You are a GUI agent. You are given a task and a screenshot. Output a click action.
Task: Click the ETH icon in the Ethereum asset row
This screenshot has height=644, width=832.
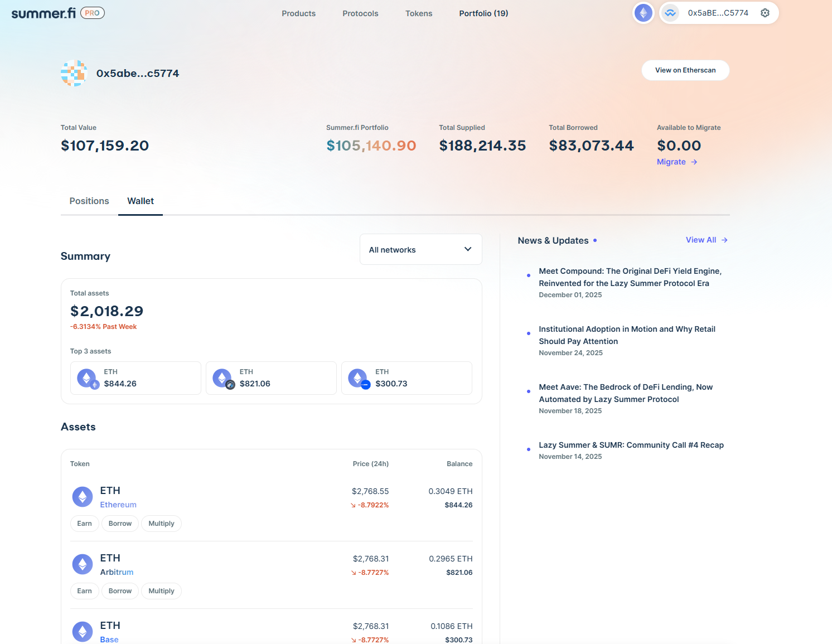tap(83, 496)
